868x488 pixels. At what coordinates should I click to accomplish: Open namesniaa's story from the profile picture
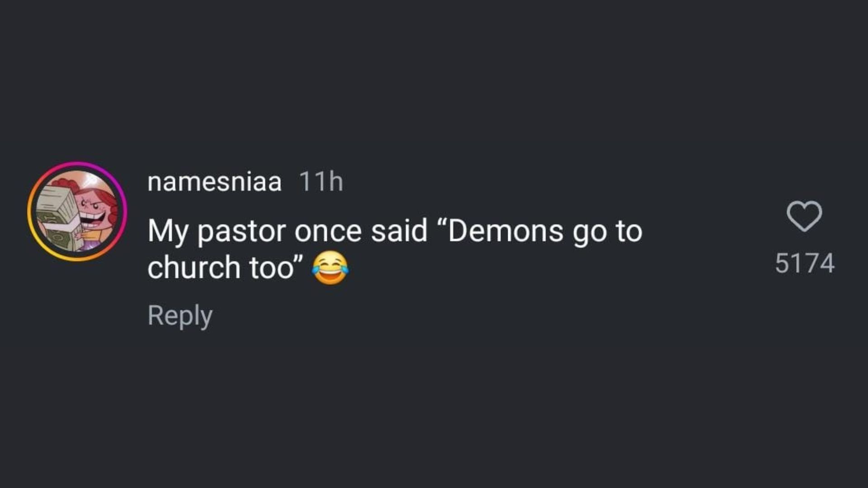point(77,211)
